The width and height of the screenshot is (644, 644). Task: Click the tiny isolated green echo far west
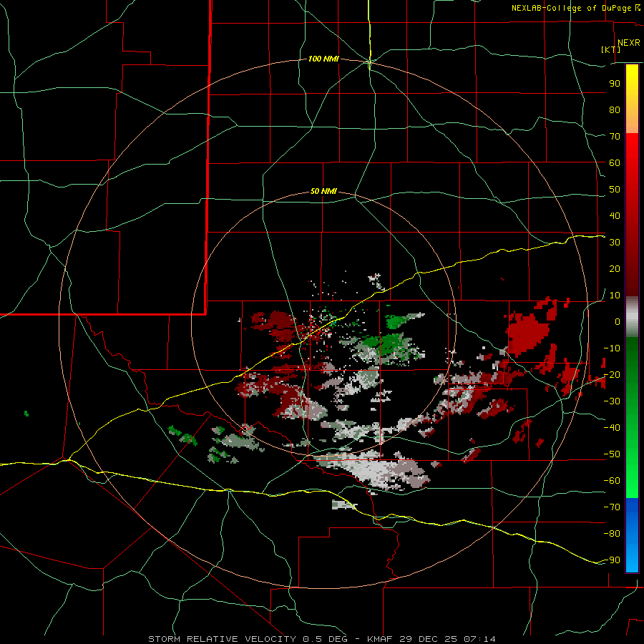tap(26, 413)
